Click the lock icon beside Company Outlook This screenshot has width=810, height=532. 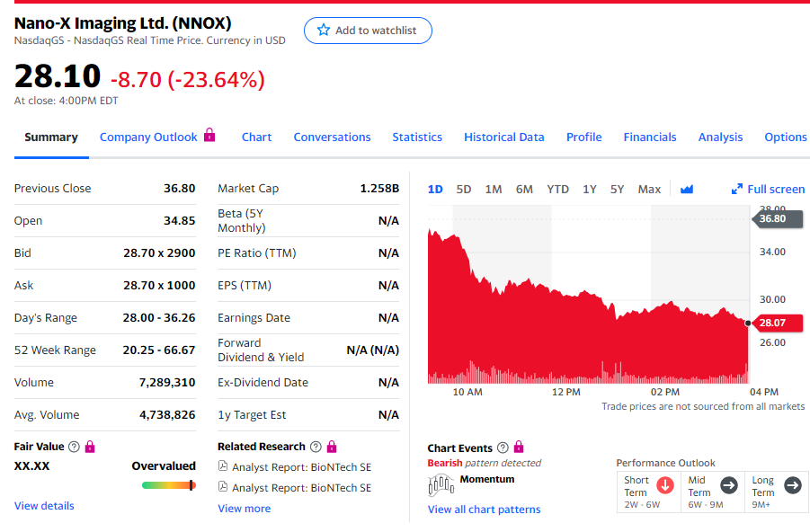[209, 136]
